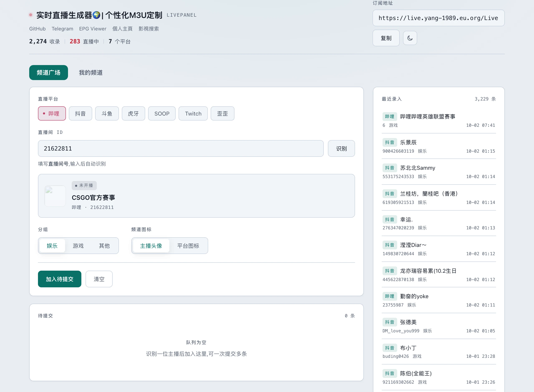
Task: Click the 加入待提交 button
Action: click(x=60, y=279)
